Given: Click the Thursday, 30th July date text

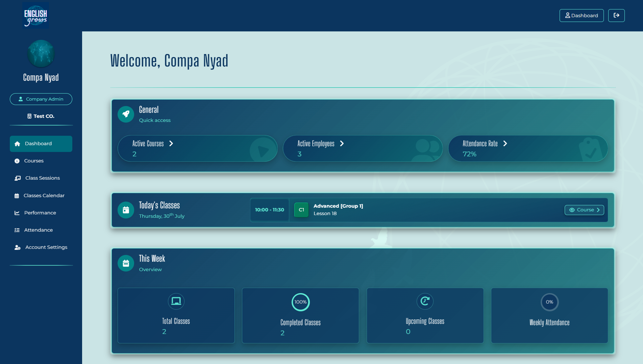Looking at the screenshot, I should 162,216.
